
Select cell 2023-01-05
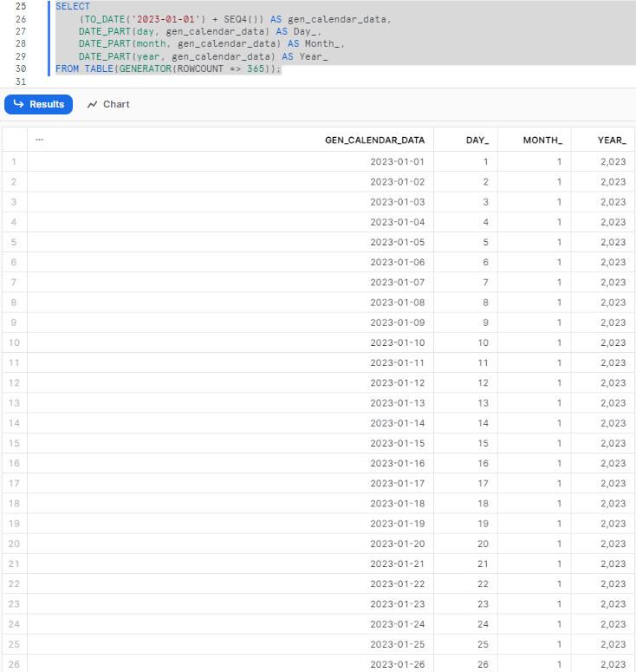tap(230, 242)
